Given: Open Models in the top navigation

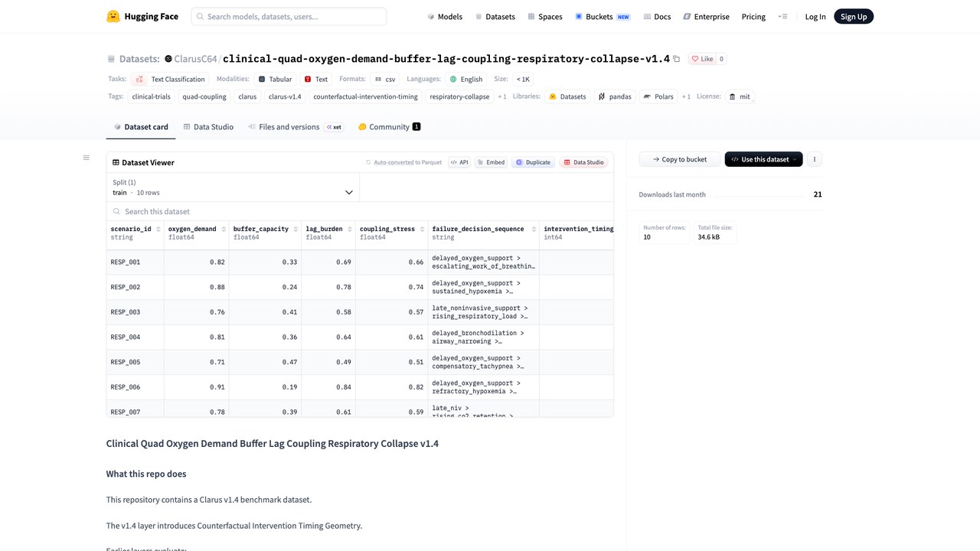Looking at the screenshot, I should 445,16.
